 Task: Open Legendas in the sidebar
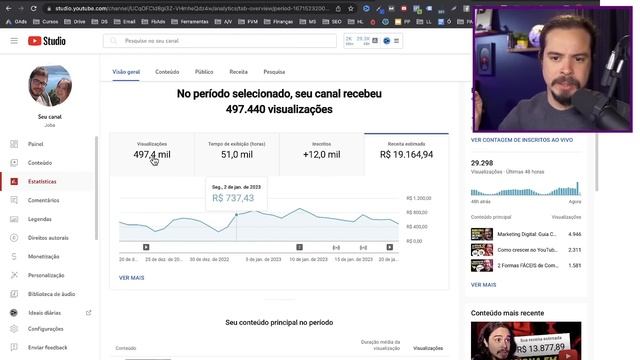point(40,219)
